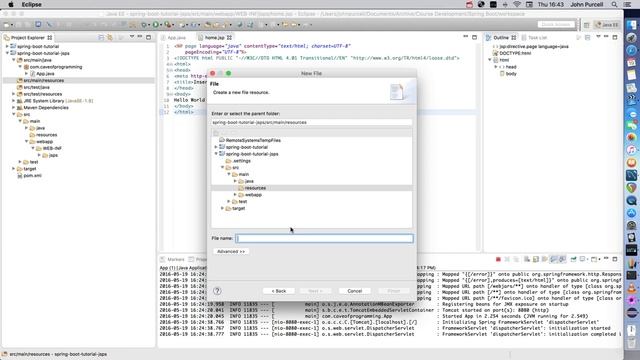
Task: Click the disabled Finish button
Action: (x=393, y=291)
